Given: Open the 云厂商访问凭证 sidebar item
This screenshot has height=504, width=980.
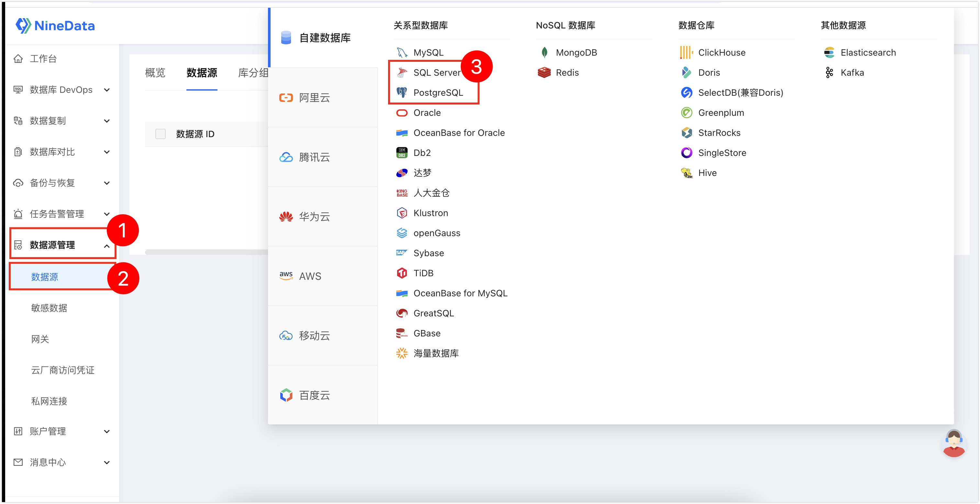Looking at the screenshot, I should (x=63, y=370).
